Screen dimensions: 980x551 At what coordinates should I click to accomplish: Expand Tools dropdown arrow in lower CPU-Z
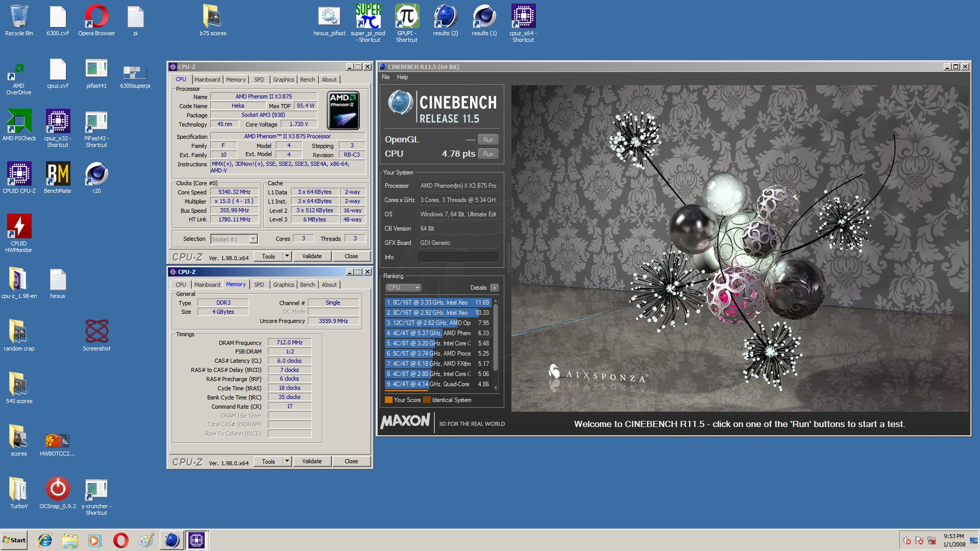tap(287, 461)
